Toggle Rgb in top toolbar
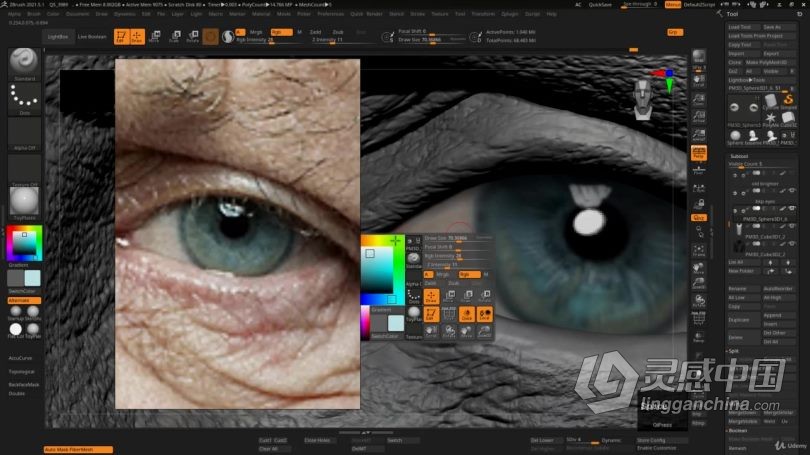The image size is (810, 455). (x=281, y=32)
